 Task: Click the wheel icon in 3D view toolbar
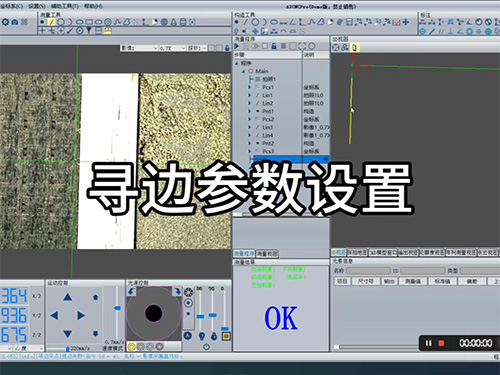pos(336,47)
